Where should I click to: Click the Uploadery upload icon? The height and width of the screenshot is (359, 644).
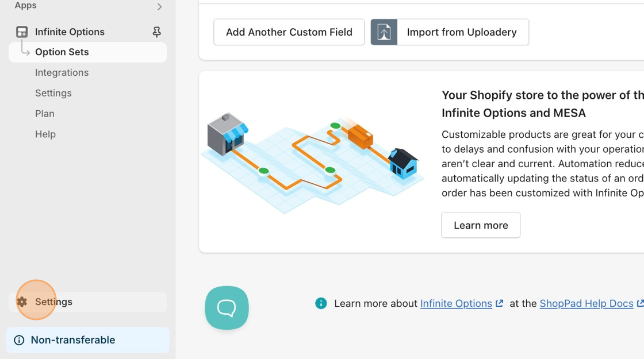pyautogui.click(x=384, y=32)
